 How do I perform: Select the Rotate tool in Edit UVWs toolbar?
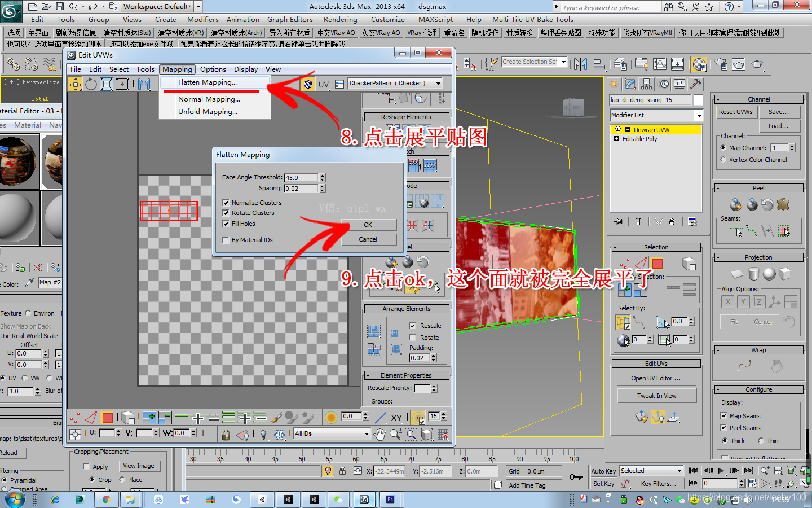point(91,84)
